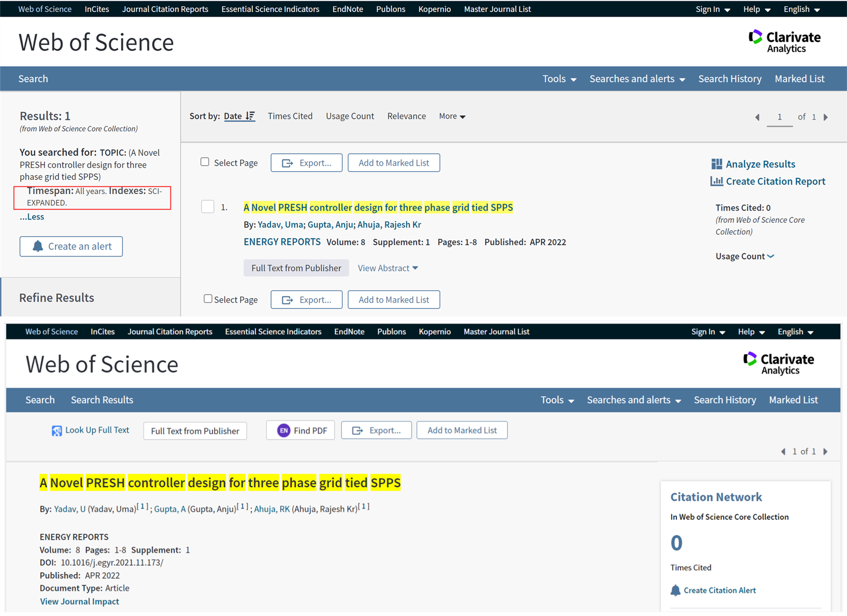The image size is (847, 616).
Task: Click the Look Up Full Text icon
Action: point(57,431)
